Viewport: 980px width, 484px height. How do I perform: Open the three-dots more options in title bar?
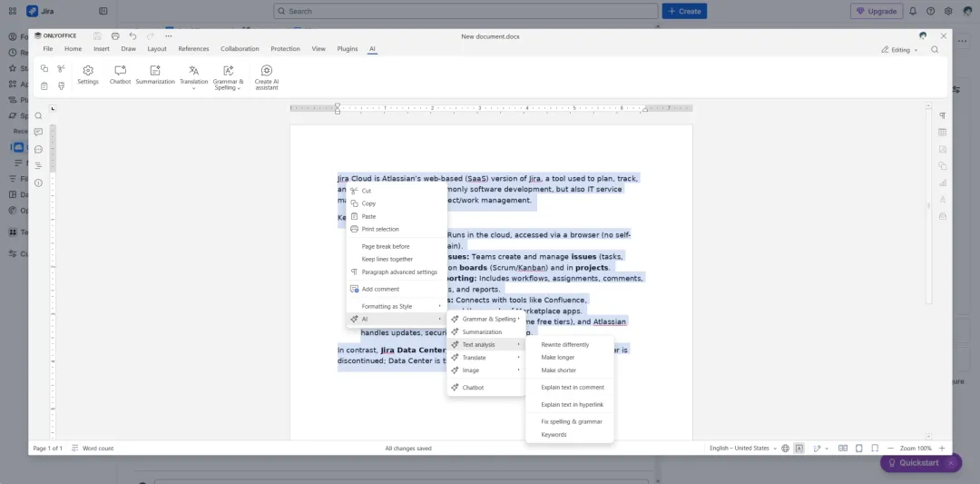pyautogui.click(x=168, y=36)
